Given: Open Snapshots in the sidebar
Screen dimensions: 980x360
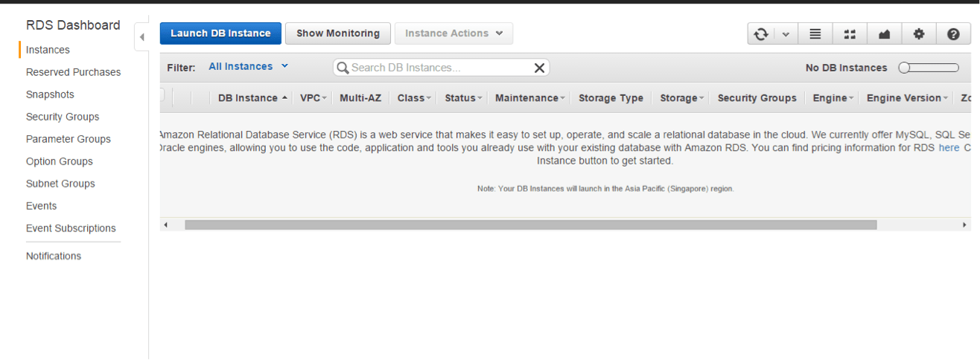Looking at the screenshot, I should click(50, 94).
